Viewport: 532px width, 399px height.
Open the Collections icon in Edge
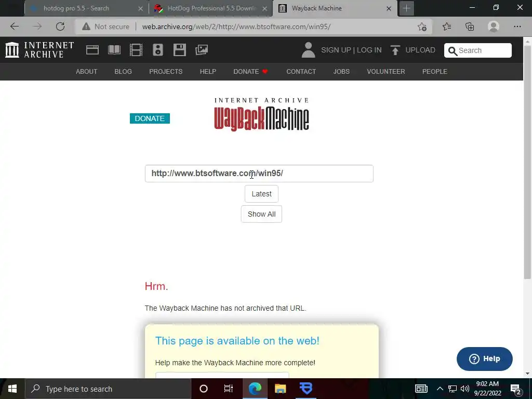coord(470,26)
